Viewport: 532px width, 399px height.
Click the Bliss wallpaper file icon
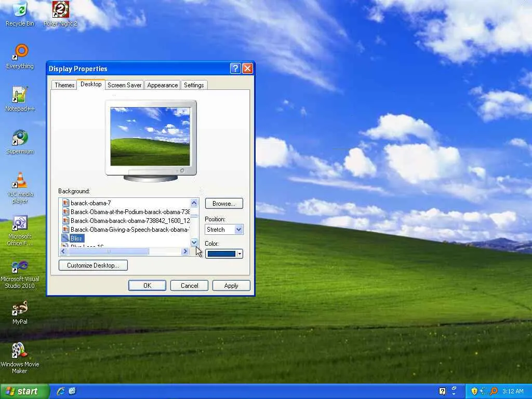point(65,238)
